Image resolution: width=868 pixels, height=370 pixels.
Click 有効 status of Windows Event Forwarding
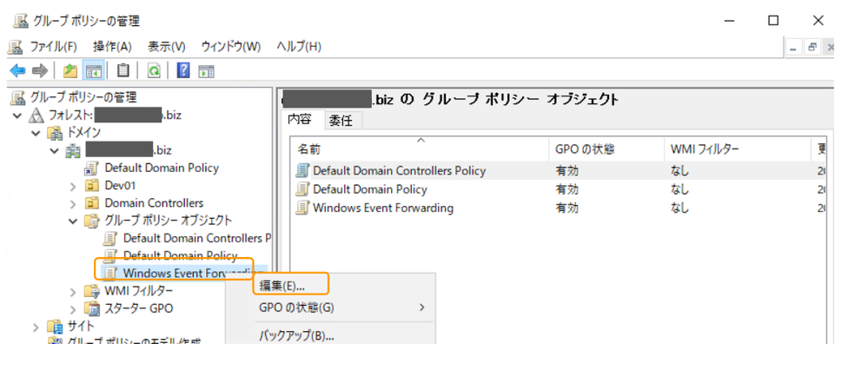[x=567, y=208]
